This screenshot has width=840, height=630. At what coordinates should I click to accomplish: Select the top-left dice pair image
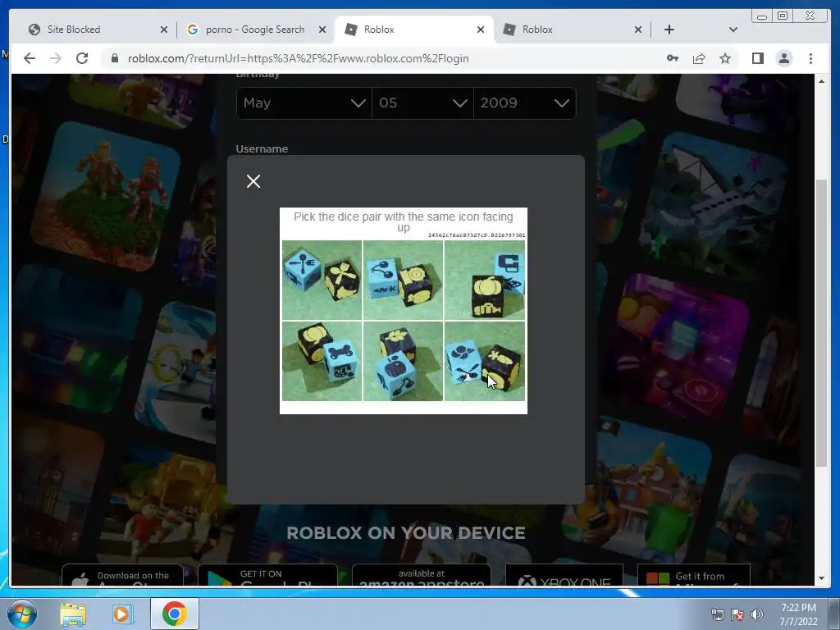coord(322,280)
